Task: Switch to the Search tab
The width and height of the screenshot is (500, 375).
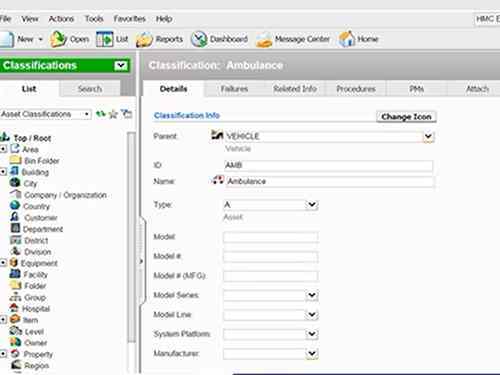Action: [x=90, y=89]
